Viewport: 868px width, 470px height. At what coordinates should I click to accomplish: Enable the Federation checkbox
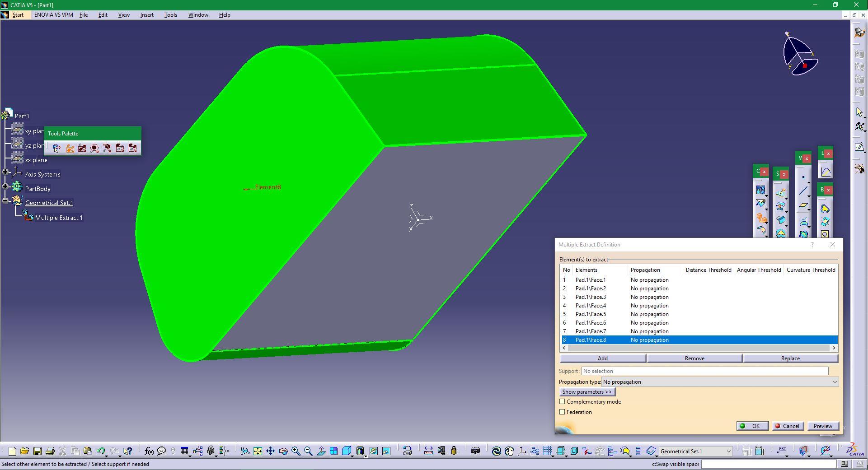[x=562, y=412]
